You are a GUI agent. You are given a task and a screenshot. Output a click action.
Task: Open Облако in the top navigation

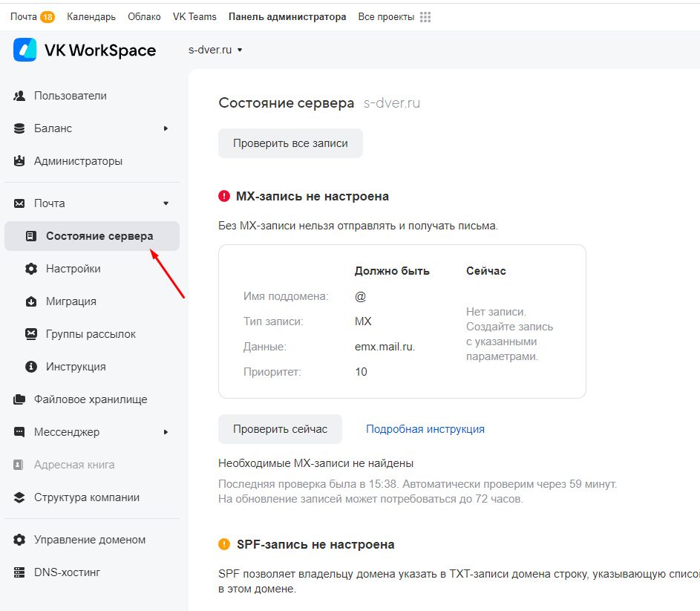coord(144,16)
